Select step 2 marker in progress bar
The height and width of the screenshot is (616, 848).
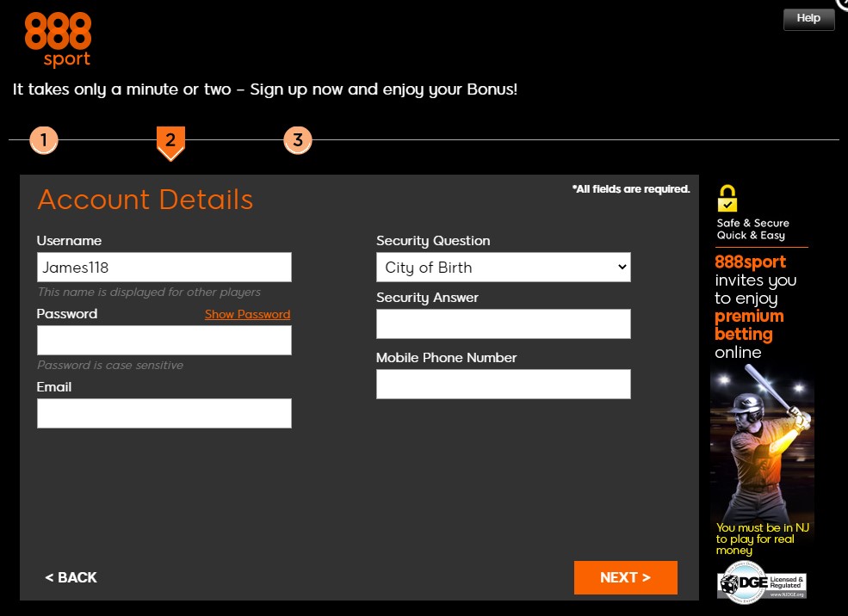[170, 143]
